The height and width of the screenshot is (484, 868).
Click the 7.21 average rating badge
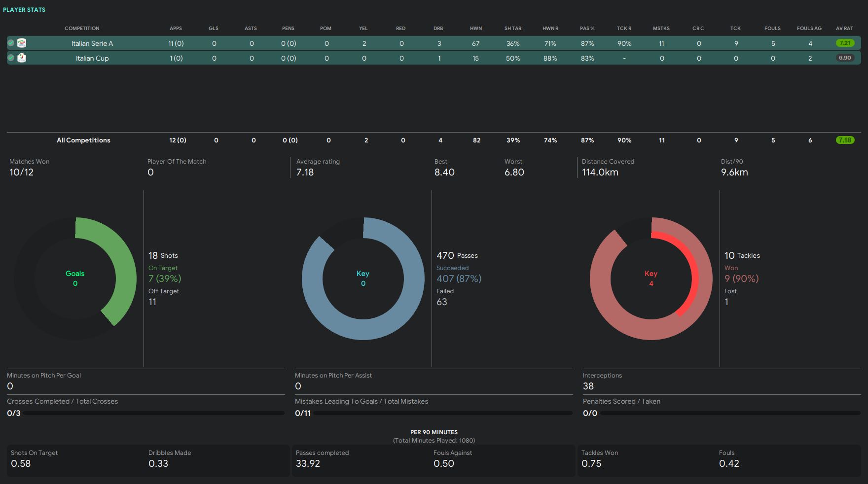[845, 43]
